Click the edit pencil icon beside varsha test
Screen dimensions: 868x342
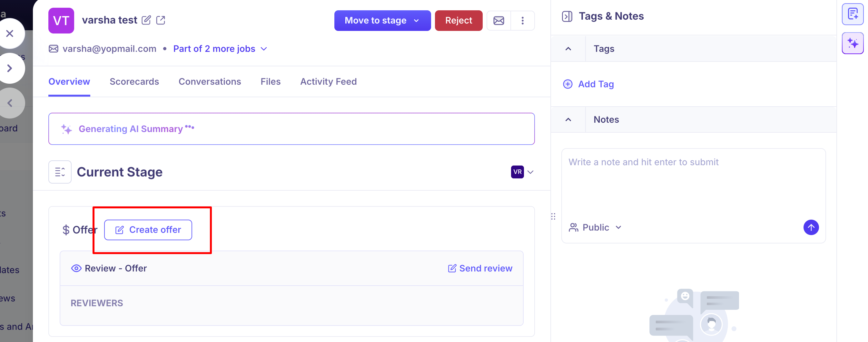(146, 20)
